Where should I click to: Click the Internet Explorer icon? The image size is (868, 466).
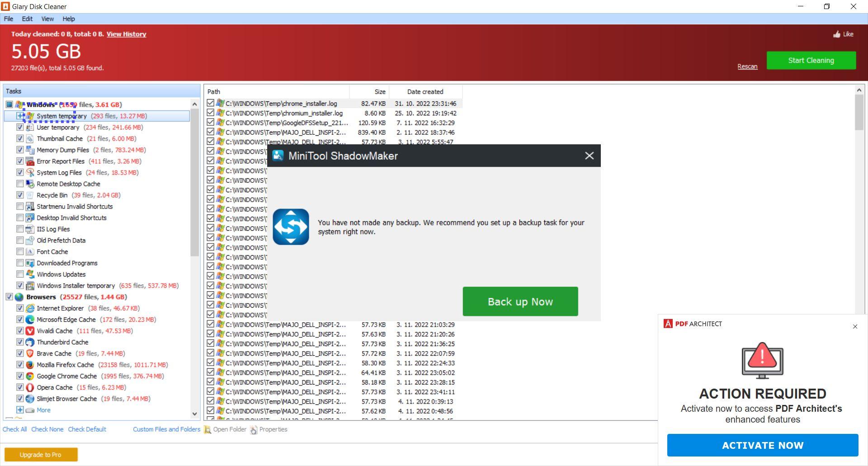pos(30,309)
